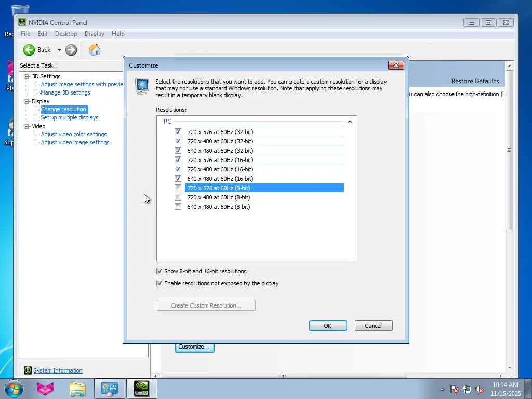
Task: Select Manage 3D settings
Action: 65,92
